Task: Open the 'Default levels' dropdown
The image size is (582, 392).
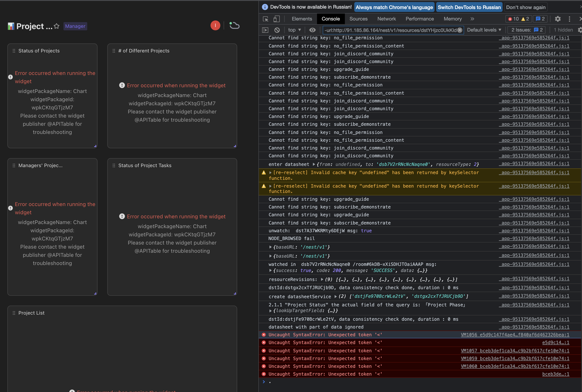Action: pos(484,30)
